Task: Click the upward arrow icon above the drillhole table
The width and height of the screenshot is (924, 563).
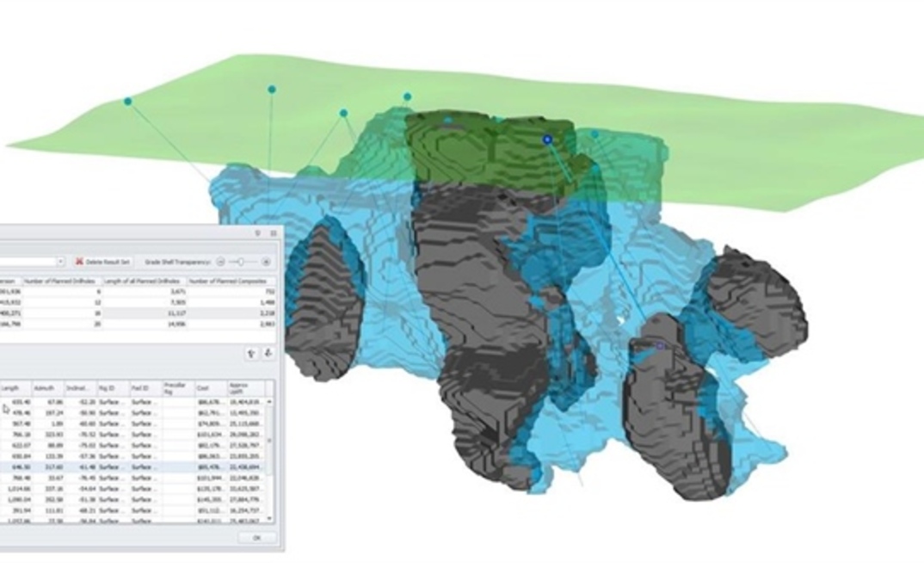Action: (251, 354)
